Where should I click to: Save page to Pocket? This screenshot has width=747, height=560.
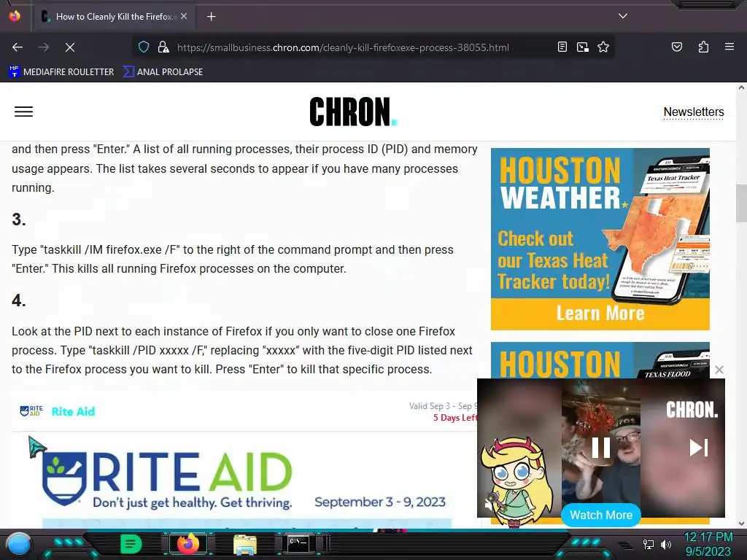(x=677, y=47)
